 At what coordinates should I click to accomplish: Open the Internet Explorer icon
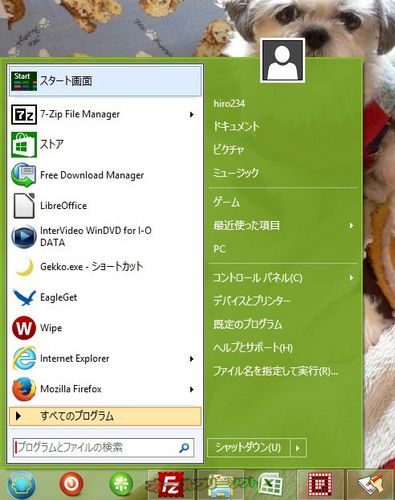tap(24, 358)
